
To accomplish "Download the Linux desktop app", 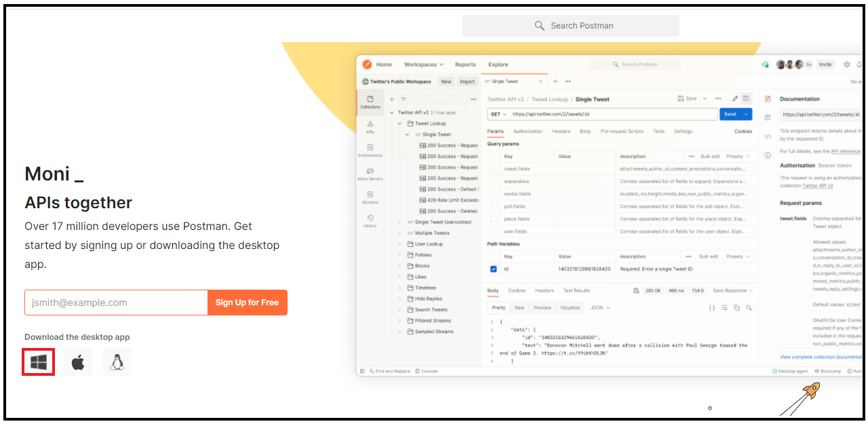I will pos(117,362).
